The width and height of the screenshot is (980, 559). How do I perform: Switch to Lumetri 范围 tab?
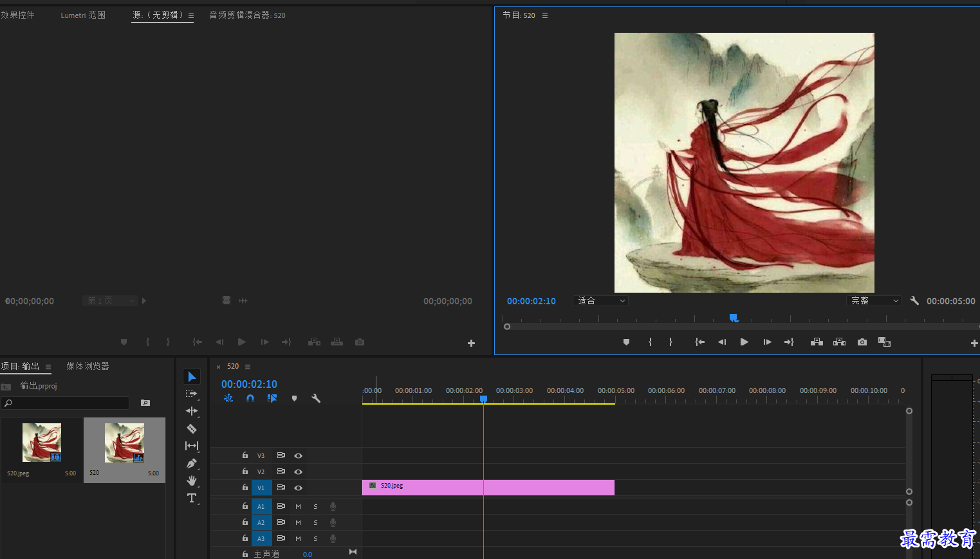coord(83,15)
